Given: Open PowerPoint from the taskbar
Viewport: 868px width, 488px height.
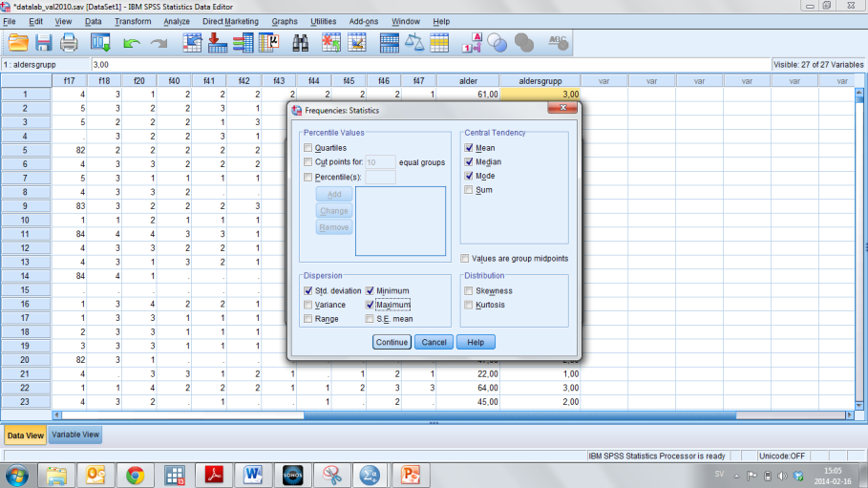Looking at the screenshot, I should [411, 476].
